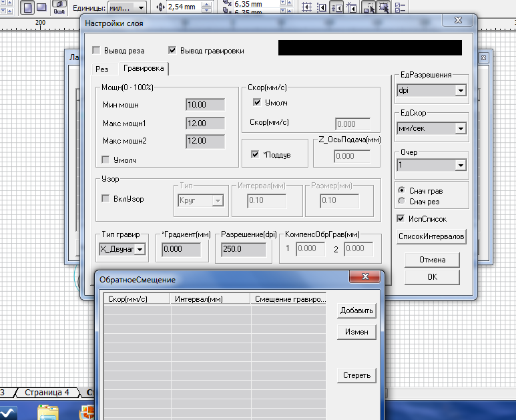Click the black layer color swatch
Viewport: 516px width, 420px height.
coord(369,48)
